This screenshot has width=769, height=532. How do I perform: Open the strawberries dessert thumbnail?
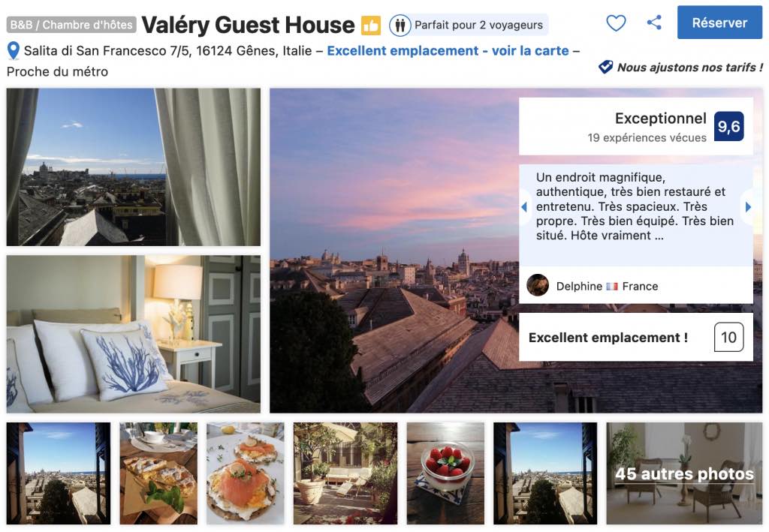click(445, 473)
